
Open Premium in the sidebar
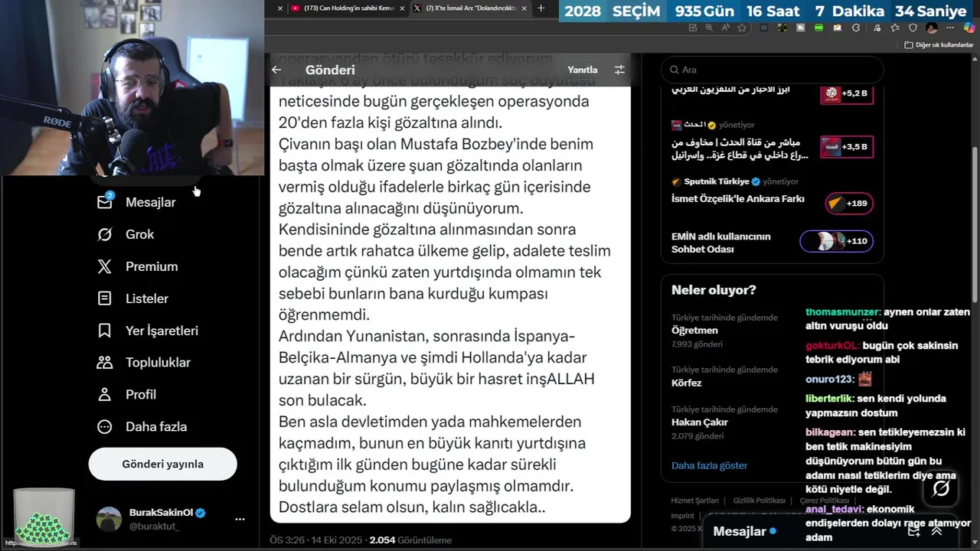tap(138, 266)
